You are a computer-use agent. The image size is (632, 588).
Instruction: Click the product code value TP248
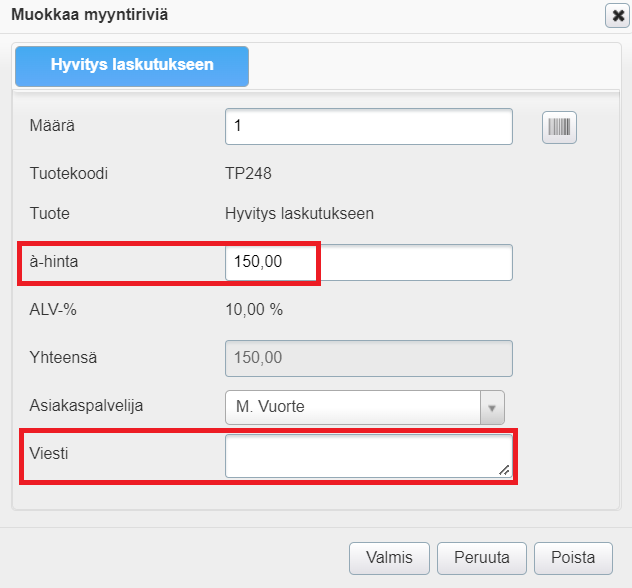click(x=248, y=173)
